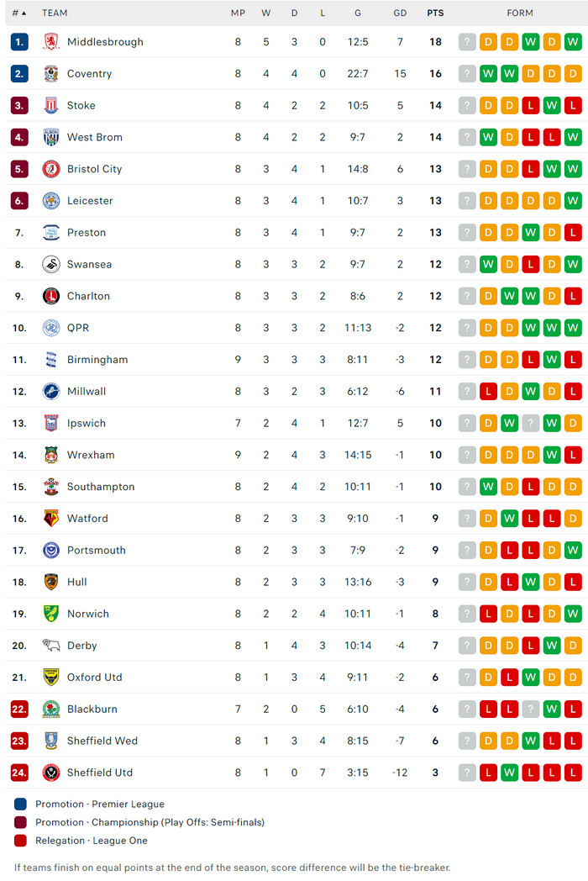Click the Coventry club crest icon
Image resolution: width=588 pixels, height=881 pixels.
pyautogui.click(x=51, y=74)
